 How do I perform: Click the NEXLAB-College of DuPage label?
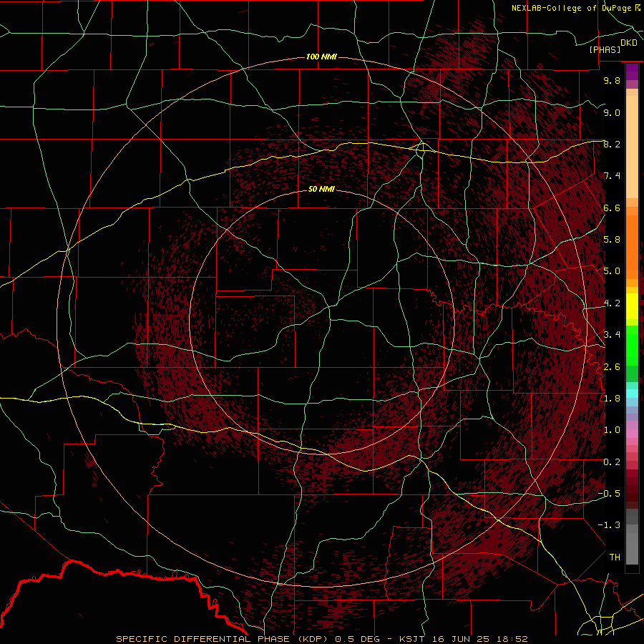[572, 8]
